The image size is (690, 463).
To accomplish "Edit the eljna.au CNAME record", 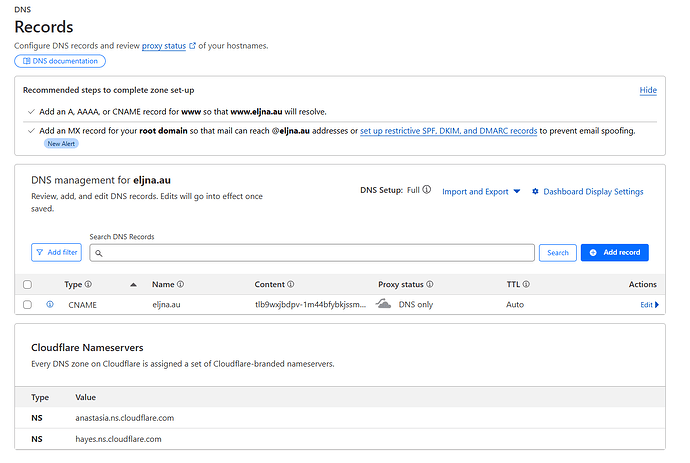I will 649,305.
